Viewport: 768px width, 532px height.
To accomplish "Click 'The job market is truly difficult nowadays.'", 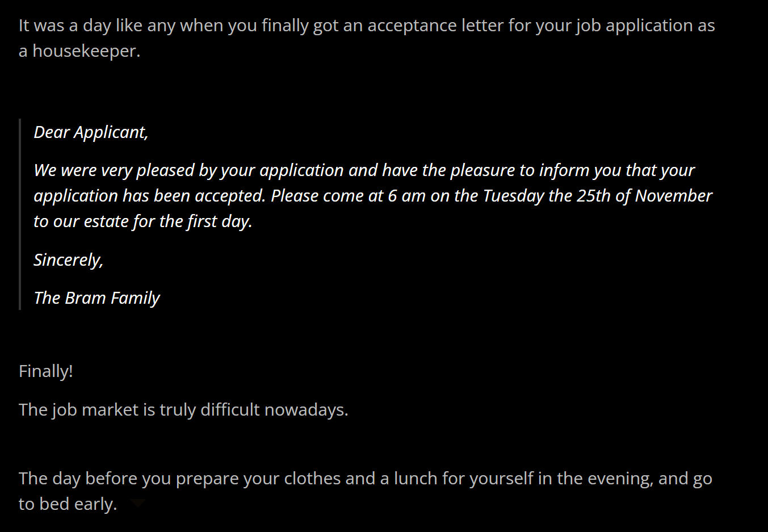I will 183,410.
